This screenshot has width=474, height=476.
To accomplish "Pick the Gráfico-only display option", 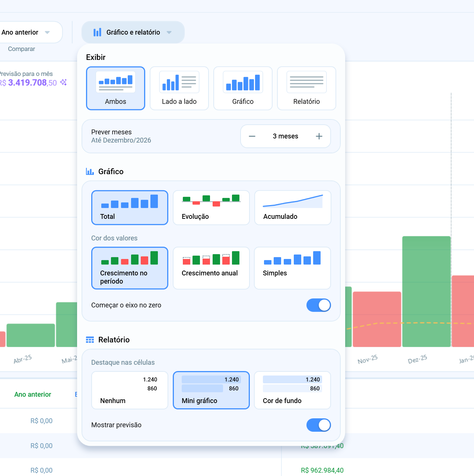I will (x=243, y=88).
